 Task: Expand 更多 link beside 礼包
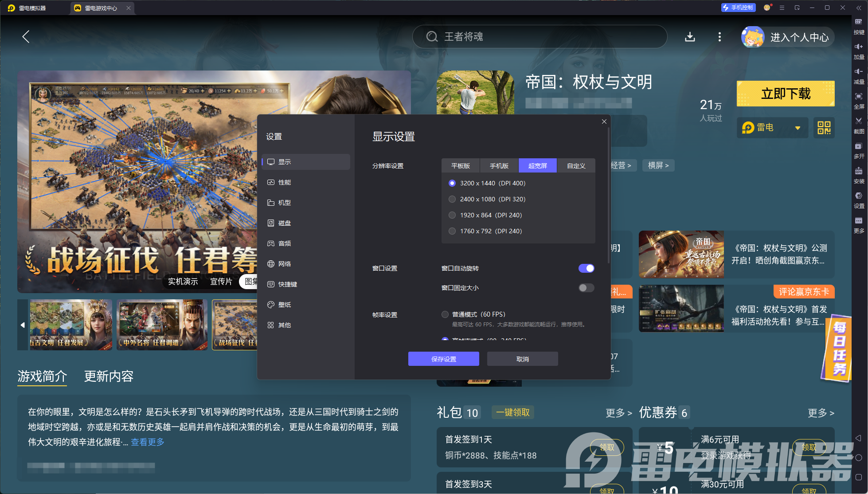coord(618,413)
